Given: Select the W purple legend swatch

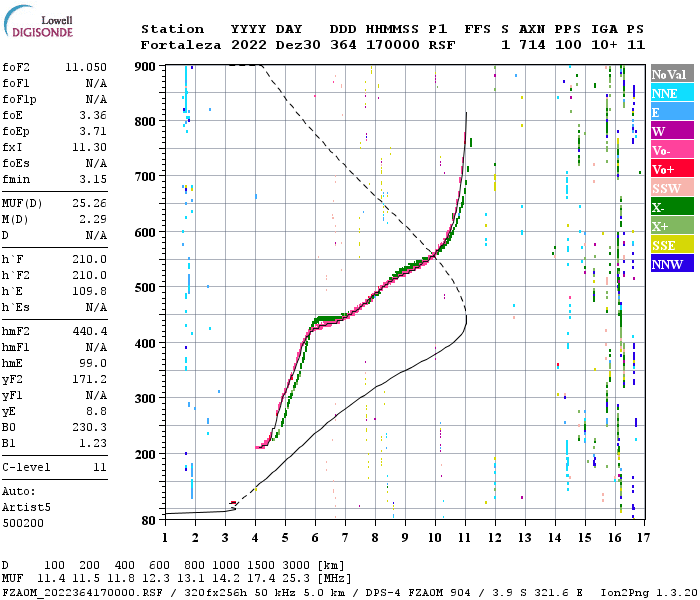Looking at the screenshot, I should click(x=672, y=130).
